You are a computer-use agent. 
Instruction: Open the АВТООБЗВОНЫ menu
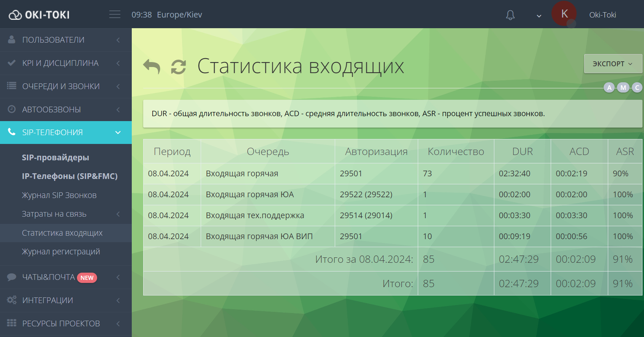[x=51, y=110]
